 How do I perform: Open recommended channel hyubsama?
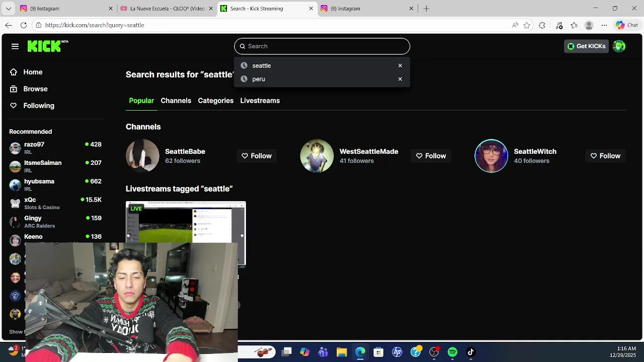[55, 185]
